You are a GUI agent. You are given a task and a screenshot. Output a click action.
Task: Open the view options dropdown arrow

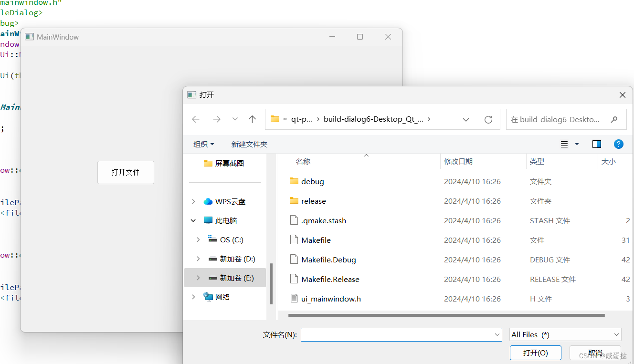[577, 144]
